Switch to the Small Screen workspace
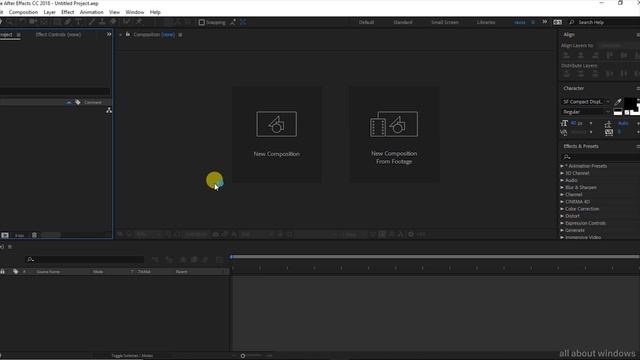Viewport: 640px width, 360px height. coord(445,22)
